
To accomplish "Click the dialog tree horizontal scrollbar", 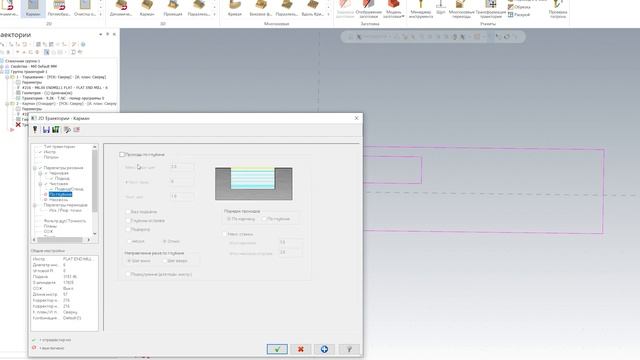I will 60,240.
